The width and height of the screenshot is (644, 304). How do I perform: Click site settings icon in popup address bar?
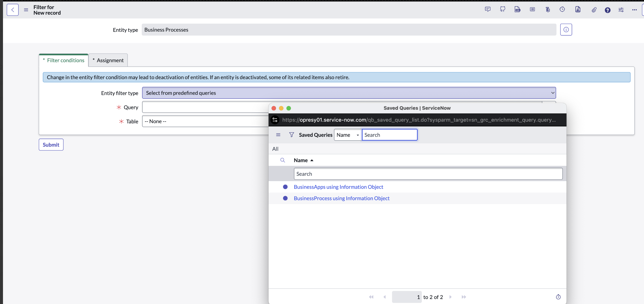point(275,120)
